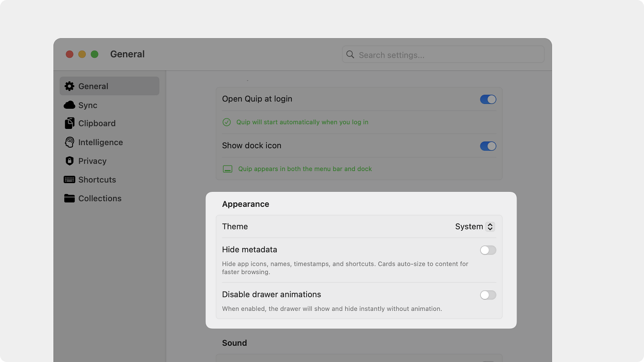Click the Clipboard icon in sidebar
The image size is (644, 362).
coord(69,123)
